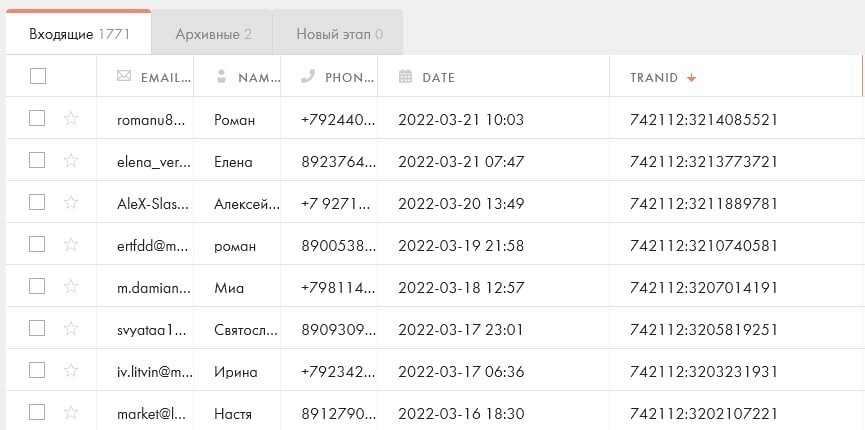Click the calendar icon in DATE header

click(x=405, y=76)
